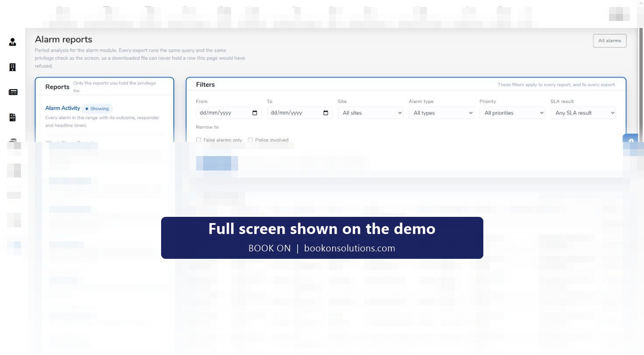Click the Reports panel heading
This screenshot has width=644, height=355.
coord(57,87)
